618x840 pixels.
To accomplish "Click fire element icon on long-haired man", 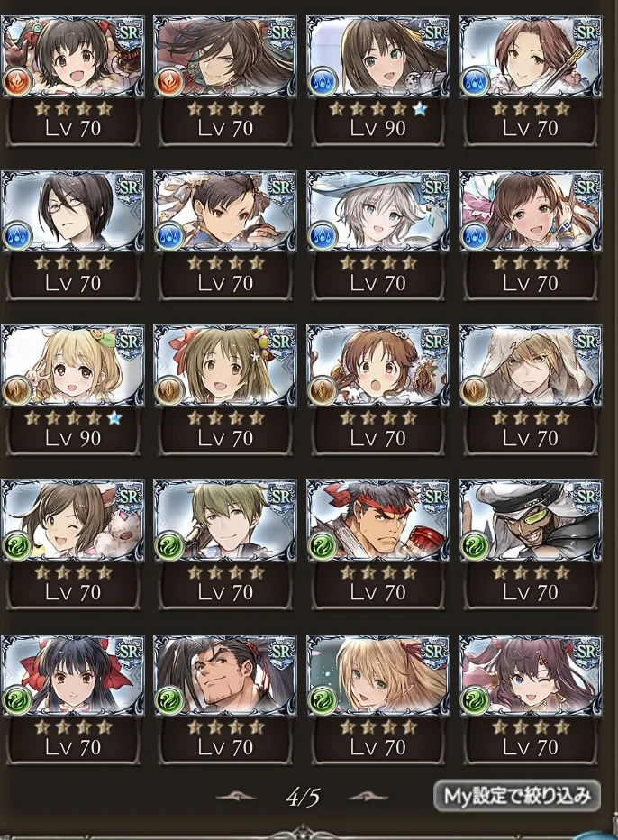I will [x=169, y=81].
